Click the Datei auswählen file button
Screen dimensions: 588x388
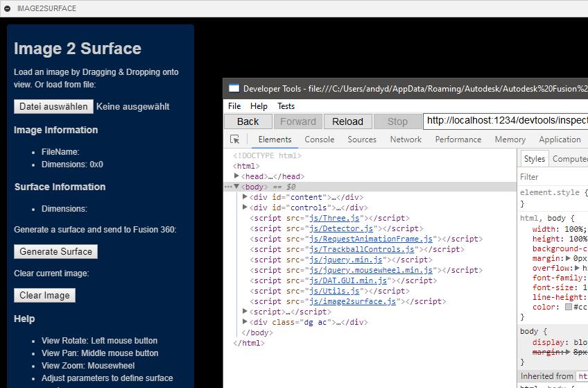pos(53,107)
